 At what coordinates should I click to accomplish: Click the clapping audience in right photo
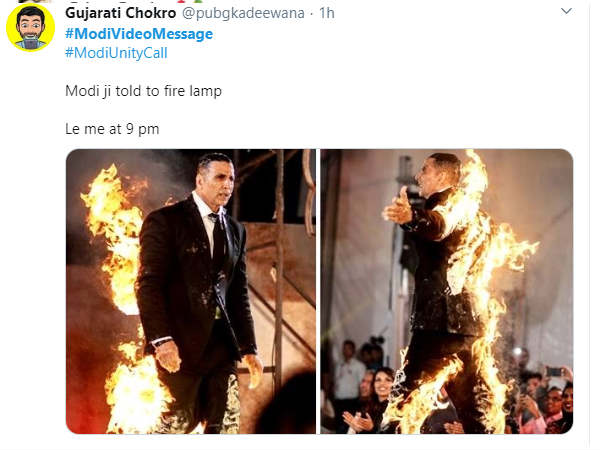point(358,421)
